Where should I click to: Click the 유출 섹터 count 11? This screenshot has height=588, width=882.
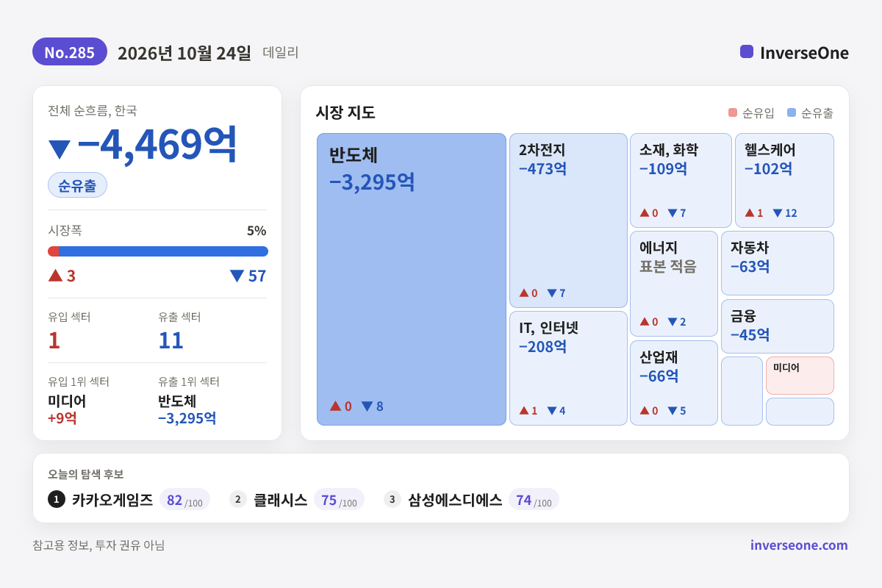pyautogui.click(x=171, y=340)
